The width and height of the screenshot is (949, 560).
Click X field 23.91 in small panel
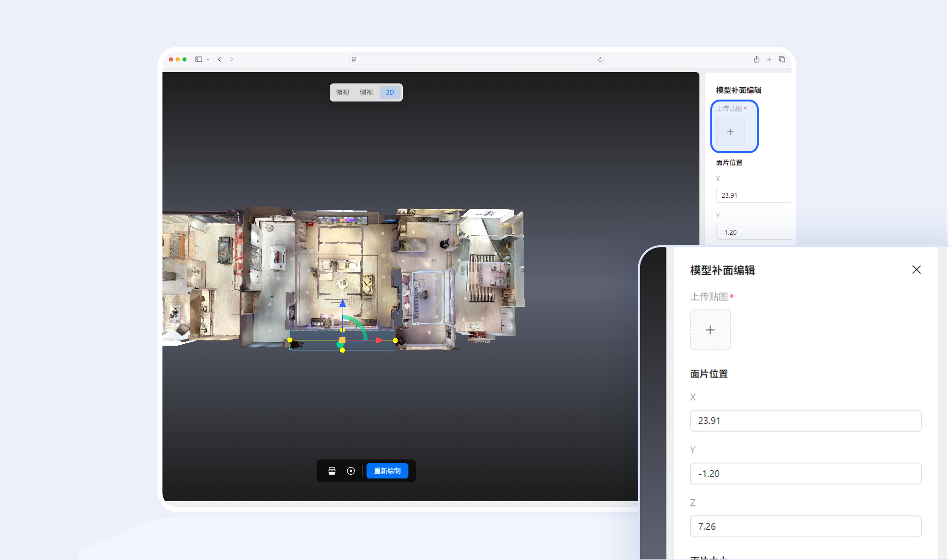754,195
